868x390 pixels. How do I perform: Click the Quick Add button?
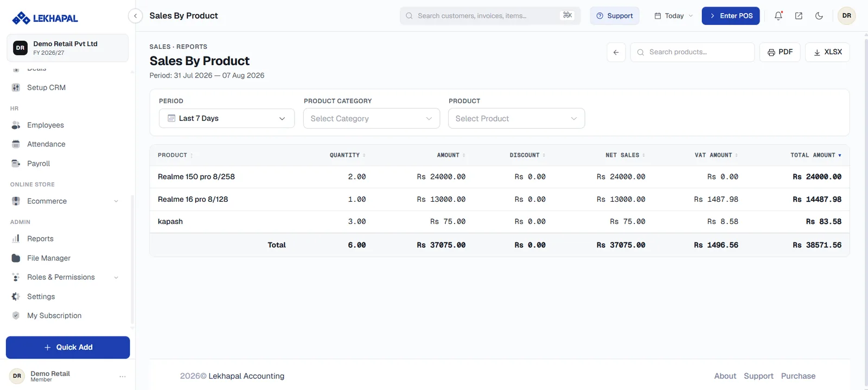[x=68, y=347]
